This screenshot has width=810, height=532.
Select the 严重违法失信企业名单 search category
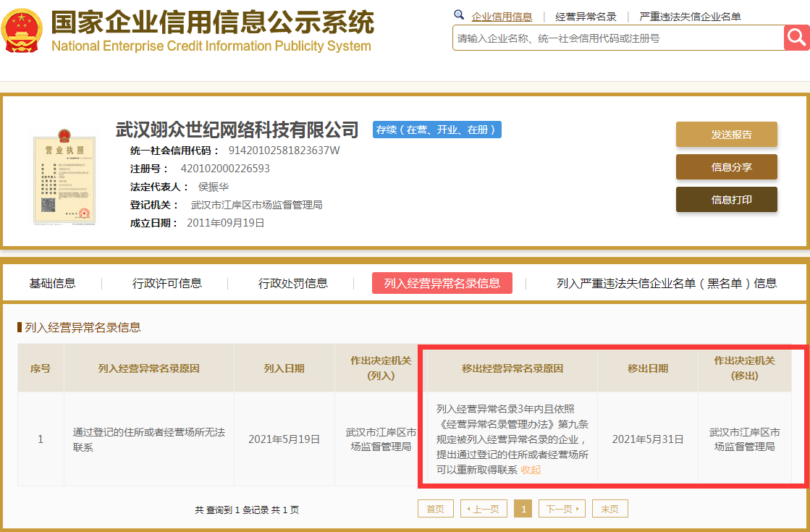[690, 17]
